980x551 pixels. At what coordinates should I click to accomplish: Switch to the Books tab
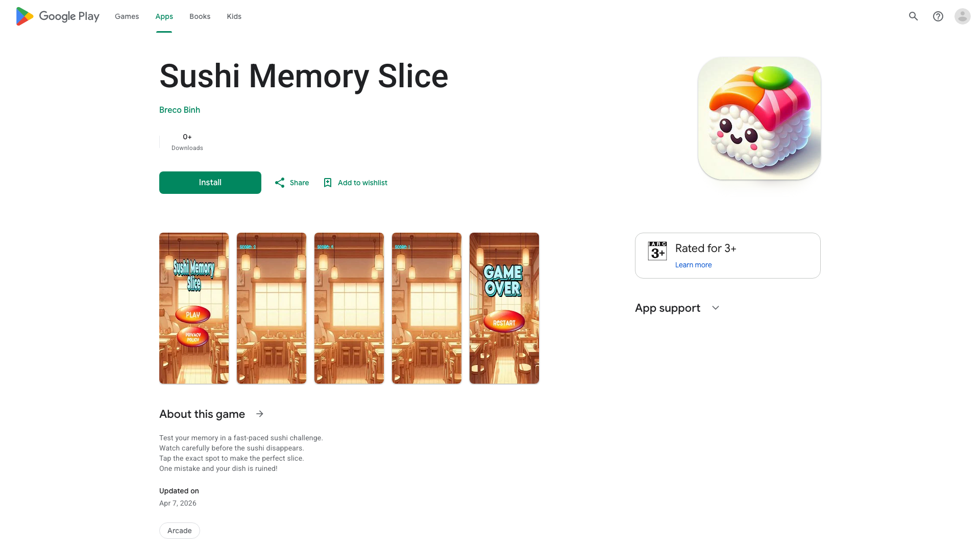pos(200,16)
